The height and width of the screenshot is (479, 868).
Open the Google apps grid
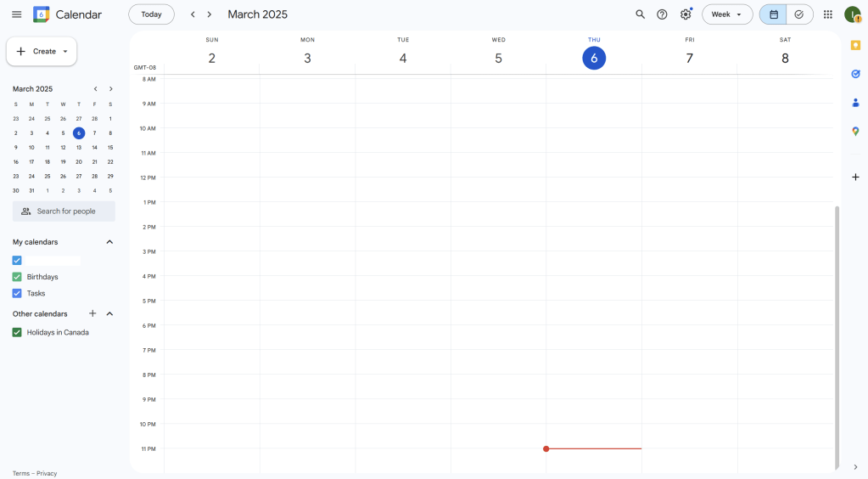(x=827, y=14)
